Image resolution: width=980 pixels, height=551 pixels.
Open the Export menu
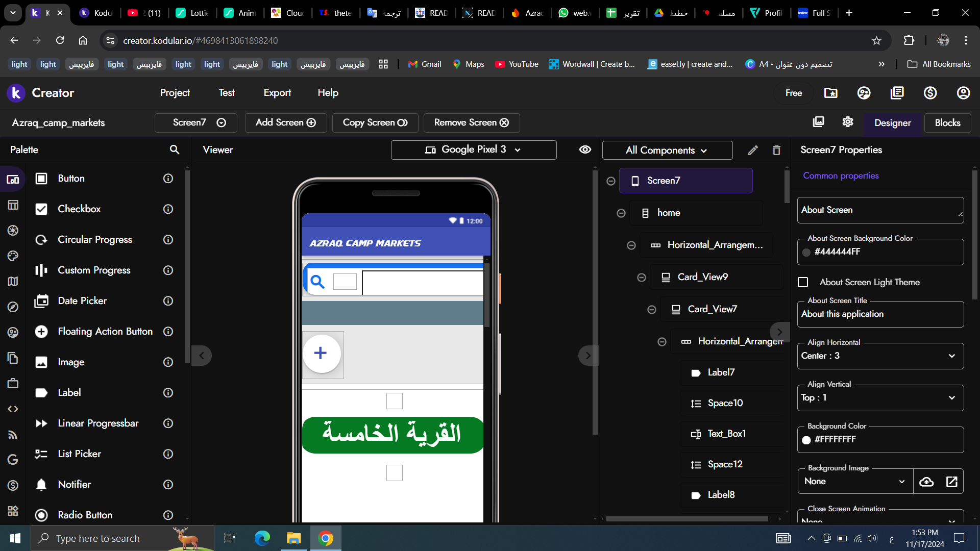(x=277, y=93)
